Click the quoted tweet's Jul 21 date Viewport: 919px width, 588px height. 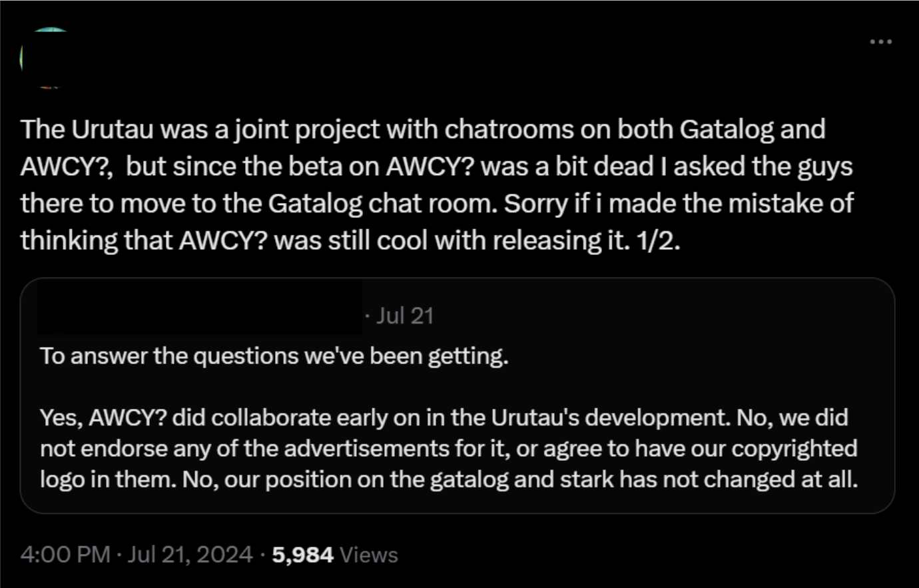click(x=405, y=315)
